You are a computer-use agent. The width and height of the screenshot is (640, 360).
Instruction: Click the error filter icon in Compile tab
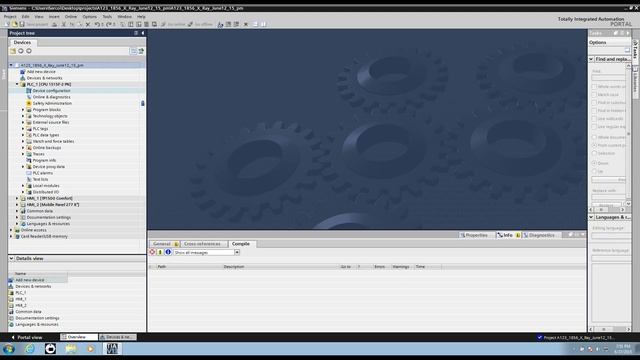[152, 252]
